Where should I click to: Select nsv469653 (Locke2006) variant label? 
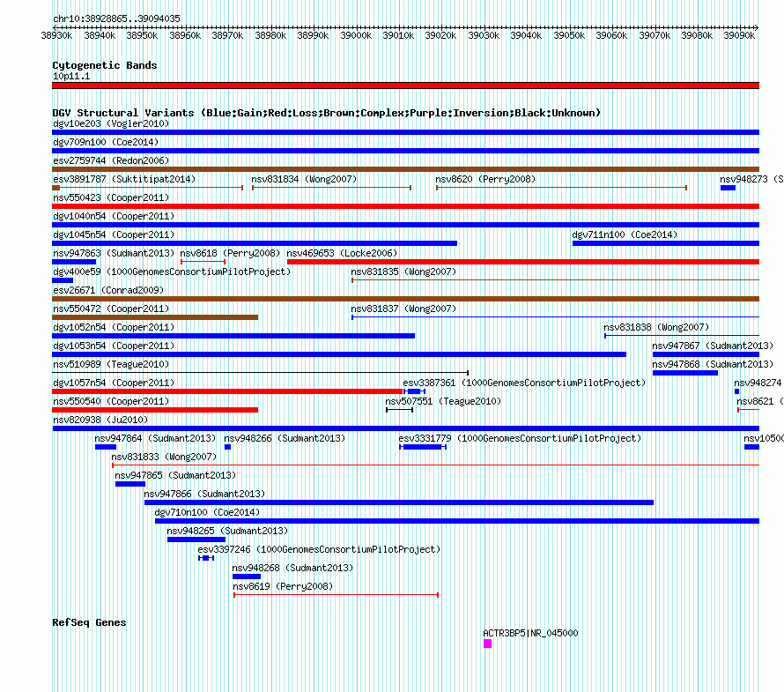click(342, 253)
